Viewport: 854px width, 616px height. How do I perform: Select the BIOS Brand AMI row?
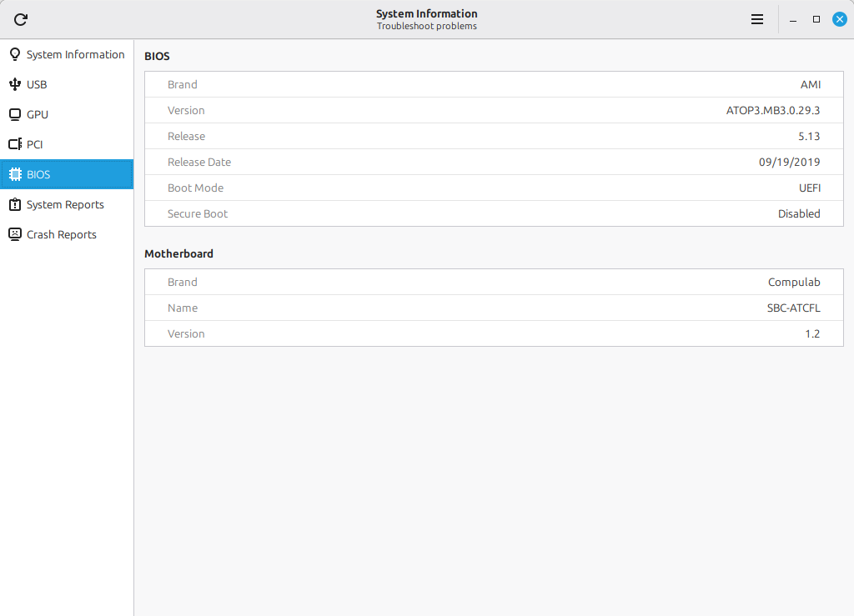494,84
